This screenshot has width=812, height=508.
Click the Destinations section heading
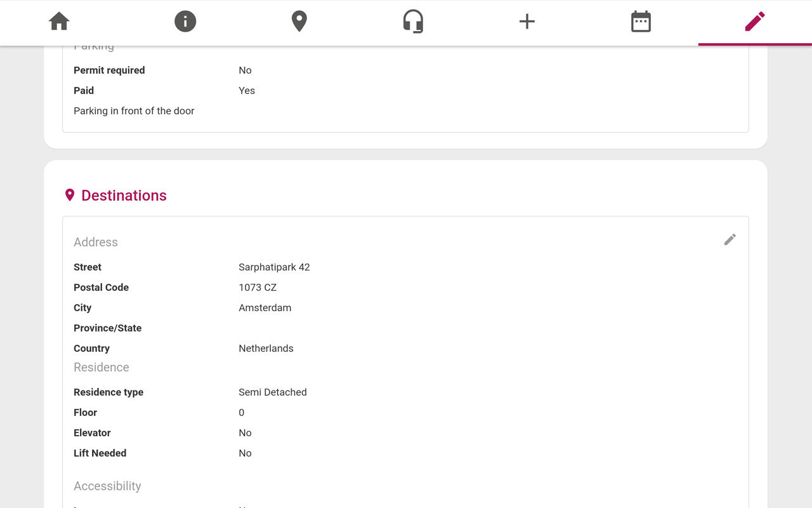tap(124, 196)
